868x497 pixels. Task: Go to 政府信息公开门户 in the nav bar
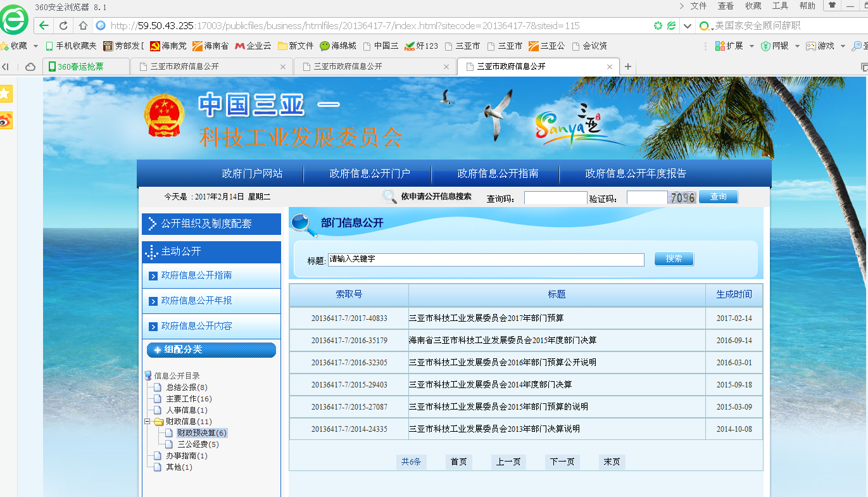[370, 173]
